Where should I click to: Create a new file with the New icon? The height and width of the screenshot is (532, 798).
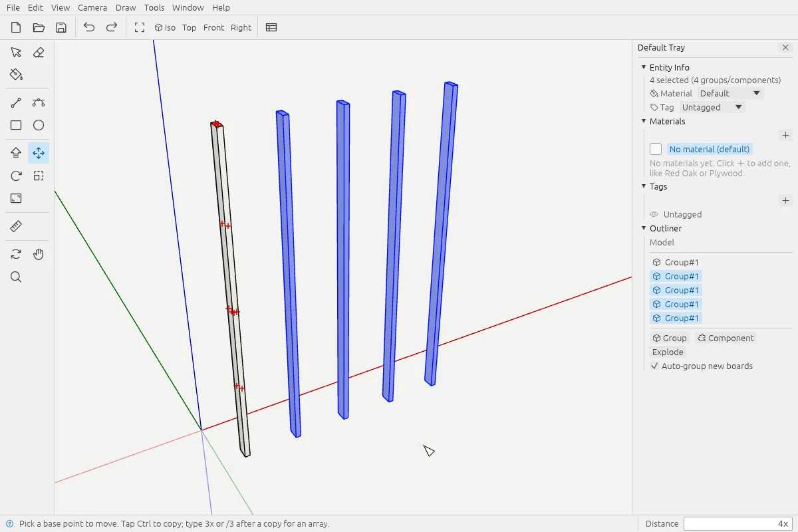click(x=16, y=27)
